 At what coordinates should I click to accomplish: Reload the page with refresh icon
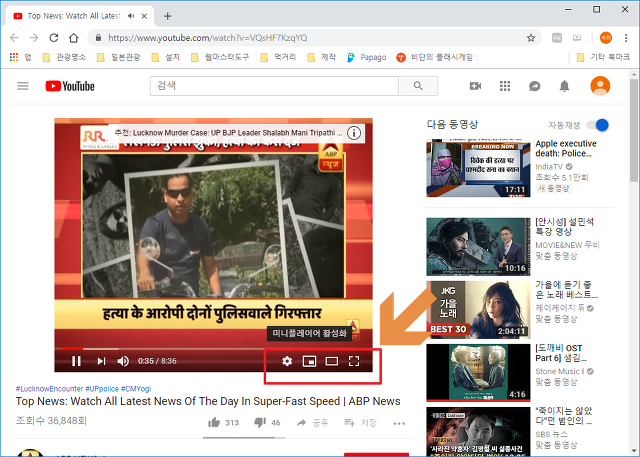53,38
